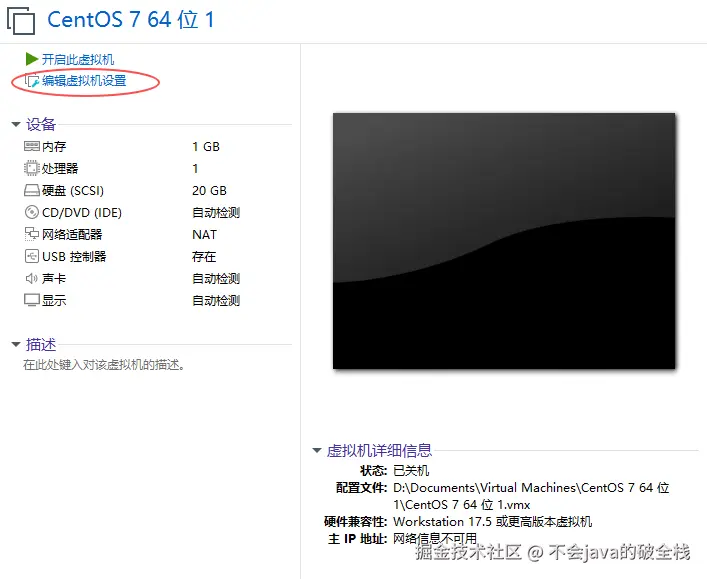The width and height of the screenshot is (707, 579).
Task: Click the black VM screen preview
Action: pos(504,241)
